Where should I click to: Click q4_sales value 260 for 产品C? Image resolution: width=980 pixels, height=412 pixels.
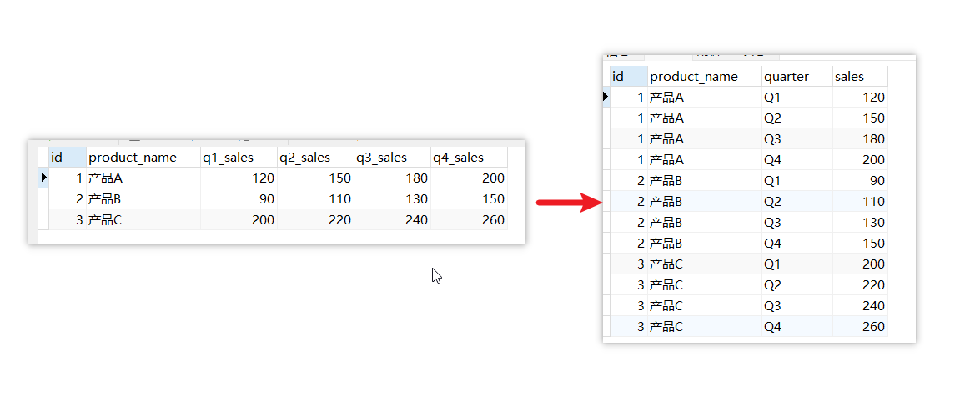pos(470,219)
